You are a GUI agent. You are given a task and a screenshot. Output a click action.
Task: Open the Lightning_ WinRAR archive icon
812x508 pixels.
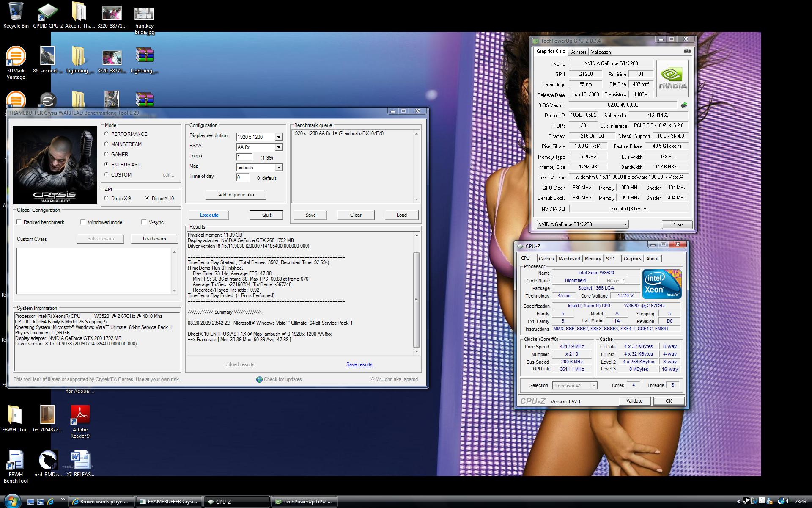click(x=144, y=60)
